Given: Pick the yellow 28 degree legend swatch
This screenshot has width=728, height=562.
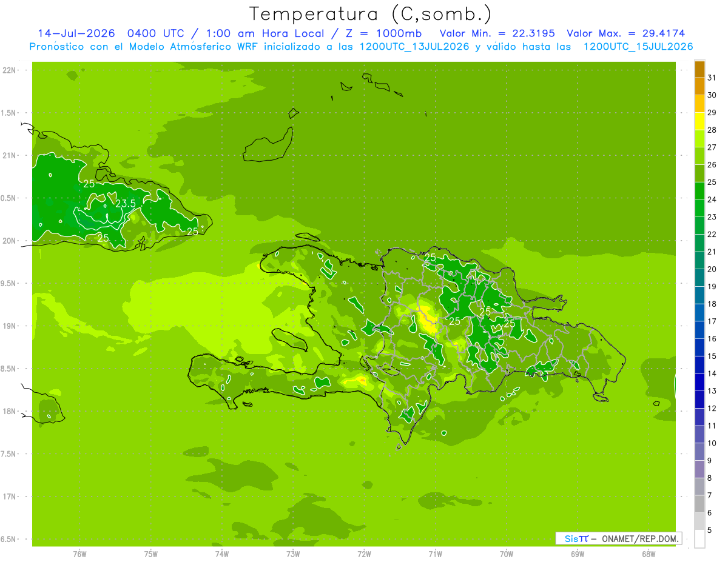Looking at the screenshot, I should click(x=699, y=121).
